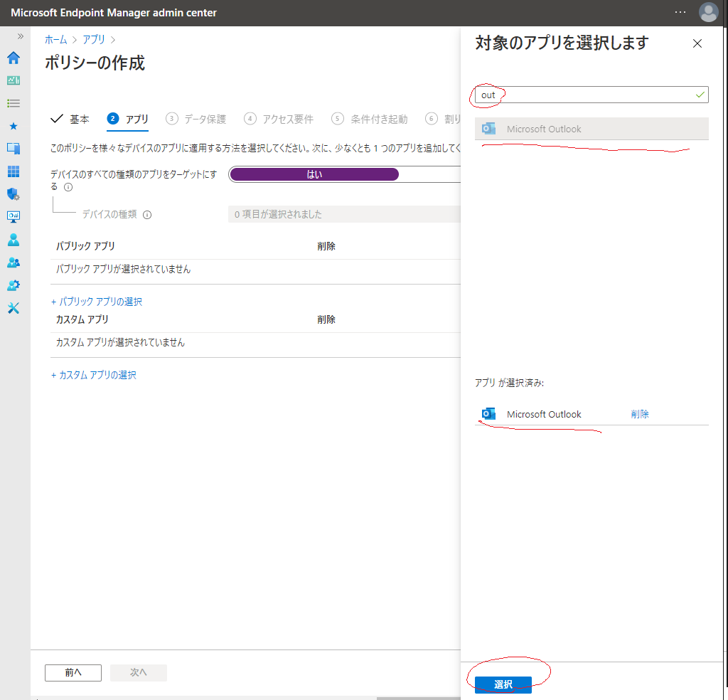Toggle はい for targeting all device types
This screenshot has width=728, height=700.
coord(314,174)
